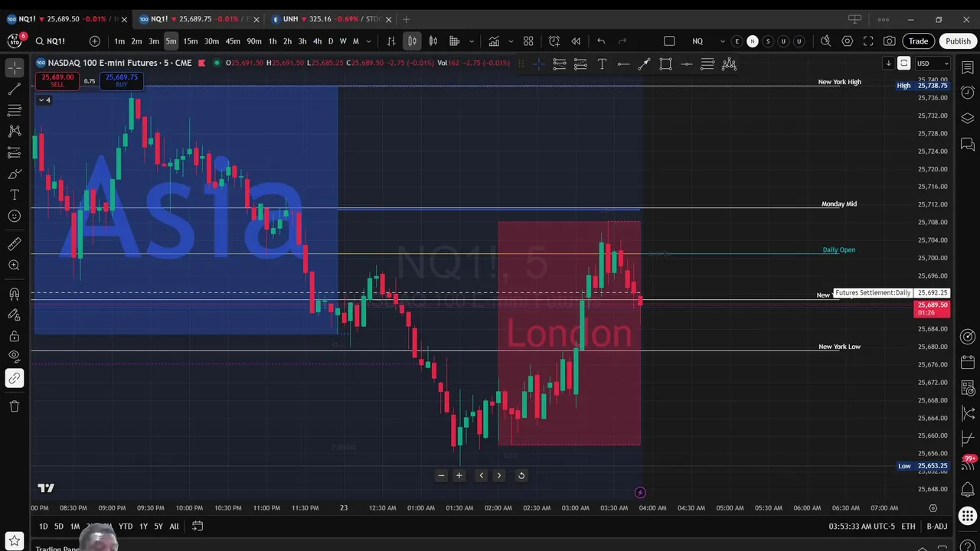Image resolution: width=980 pixels, height=551 pixels.
Task: Select the trend line drawing tool
Action: click(15, 90)
